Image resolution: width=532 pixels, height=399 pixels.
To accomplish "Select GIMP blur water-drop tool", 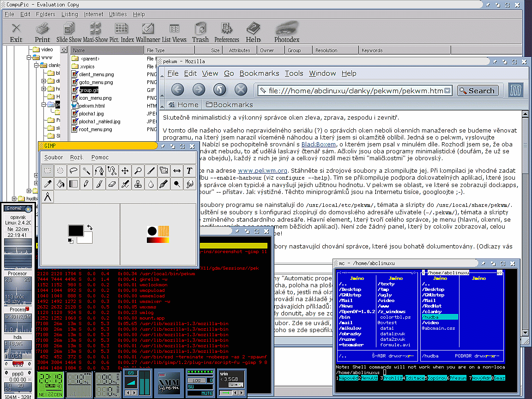I will click(151, 184).
